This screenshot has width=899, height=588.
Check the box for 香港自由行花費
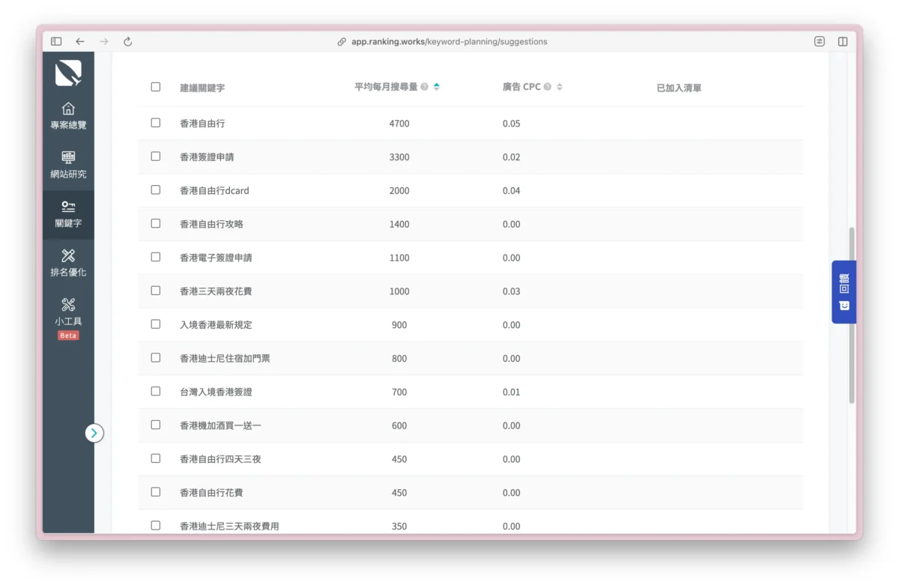156,492
